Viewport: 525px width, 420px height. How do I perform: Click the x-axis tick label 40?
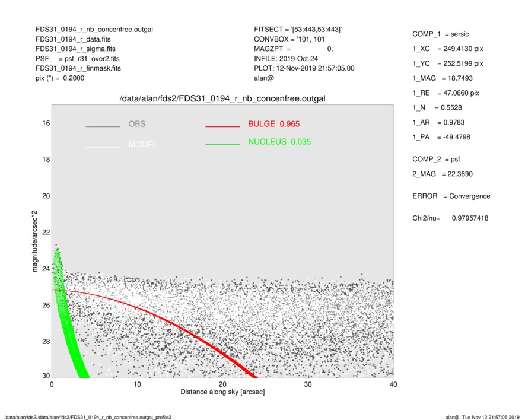tap(393, 384)
